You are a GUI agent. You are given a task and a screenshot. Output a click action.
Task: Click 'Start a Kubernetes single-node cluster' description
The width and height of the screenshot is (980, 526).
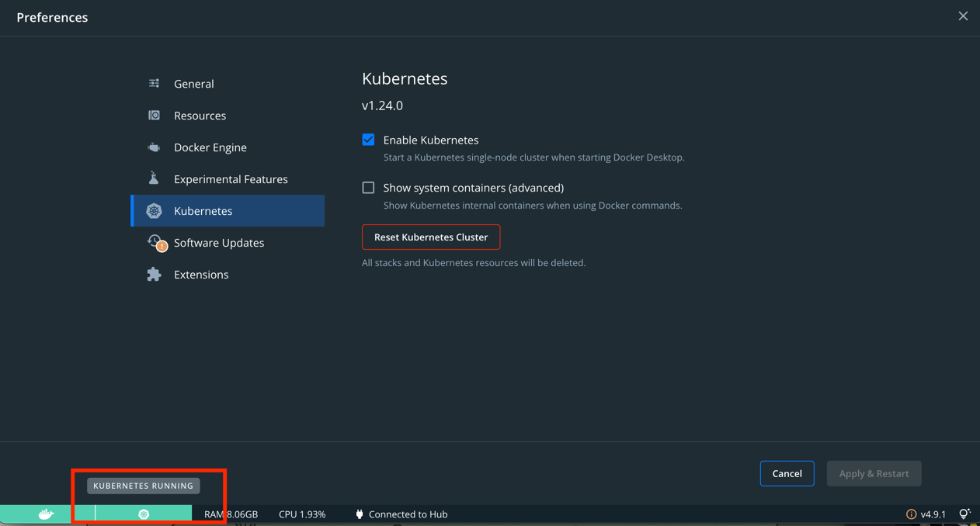(x=534, y=157)
